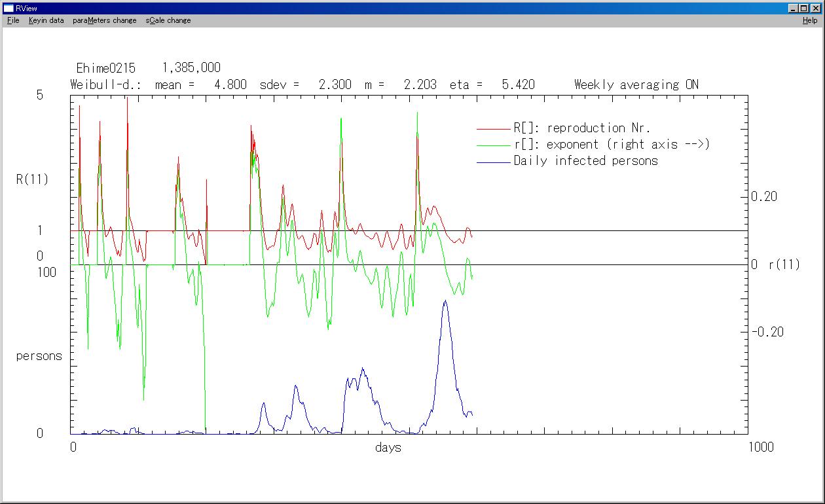This screenshot has height=504, width=825.
Task: Select the "r[]: exponent (right axis -->)" legend text
Action: tap(612, 145)
